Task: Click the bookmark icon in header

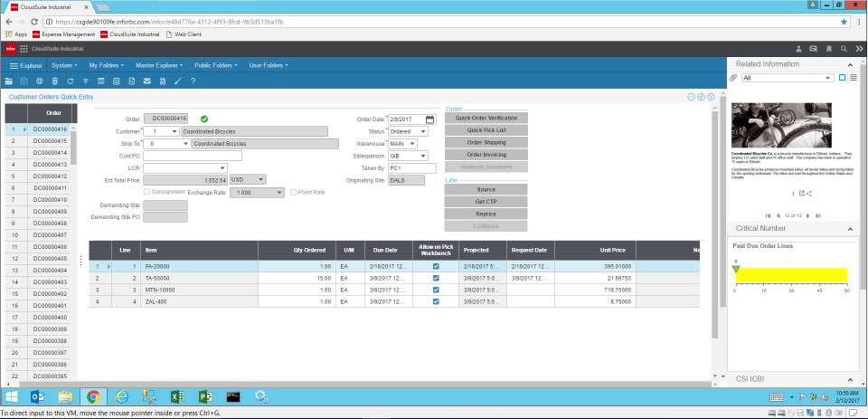Action: click(829, 48)
